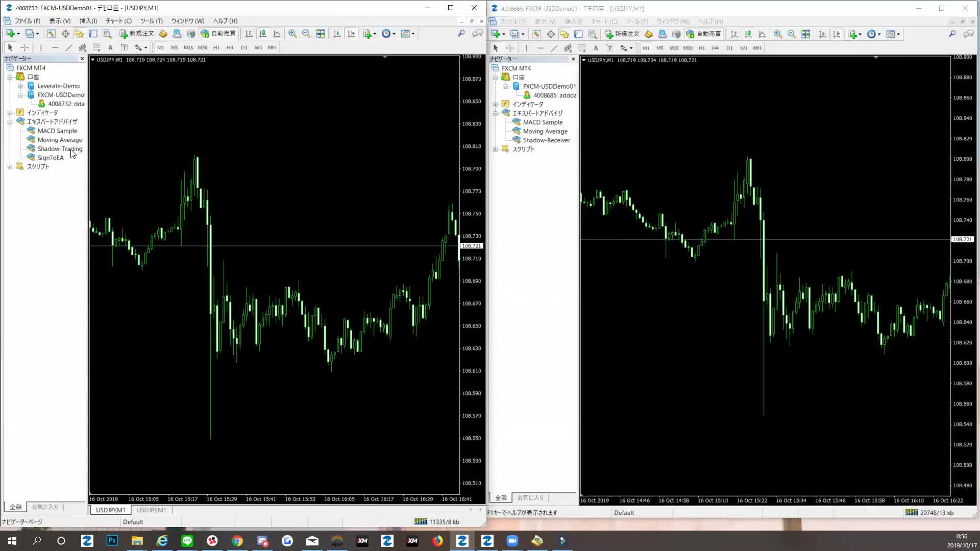Image resolution: width=980 pixels, height=551 pixels.
Task: Open profiles dropdown arrow in left window
Action: point(37,34)
